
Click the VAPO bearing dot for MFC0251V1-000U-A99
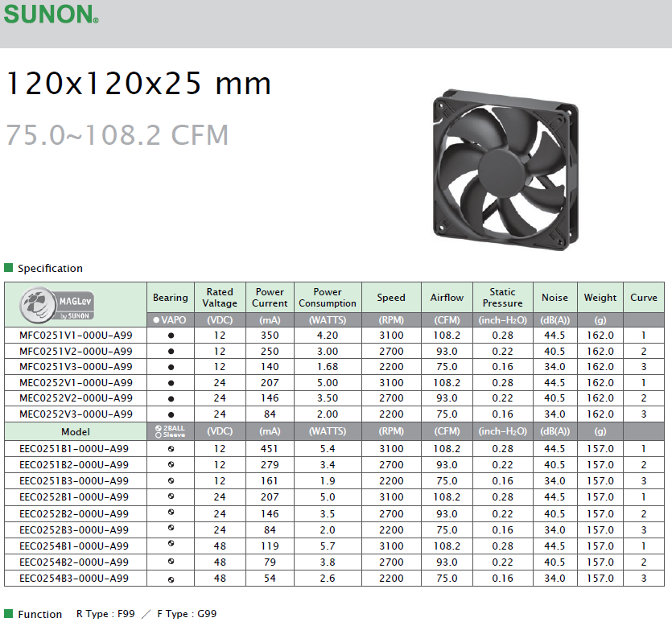click(171, 336)
